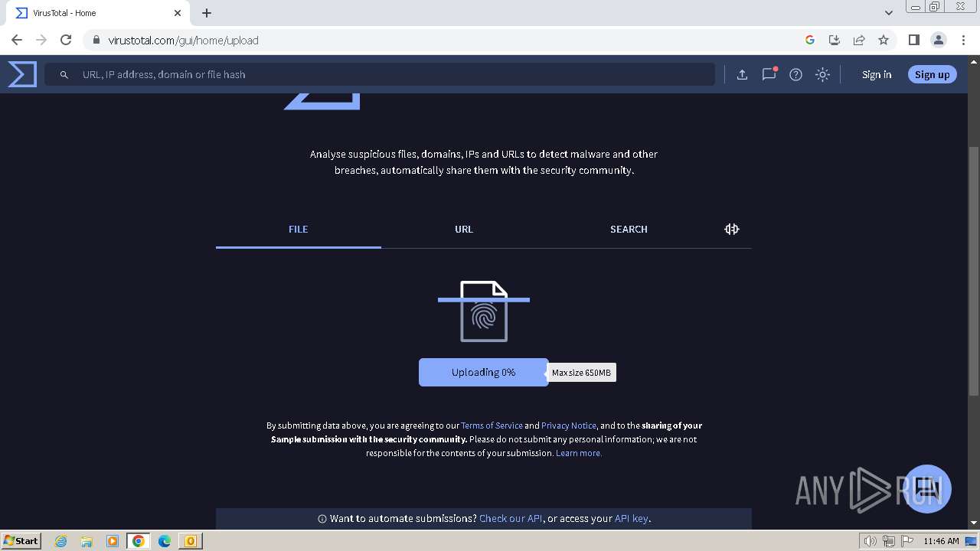This screenshot has width=980, height=551.
Task: Click the file fingerprint upload icon
Action: point(484,311)
